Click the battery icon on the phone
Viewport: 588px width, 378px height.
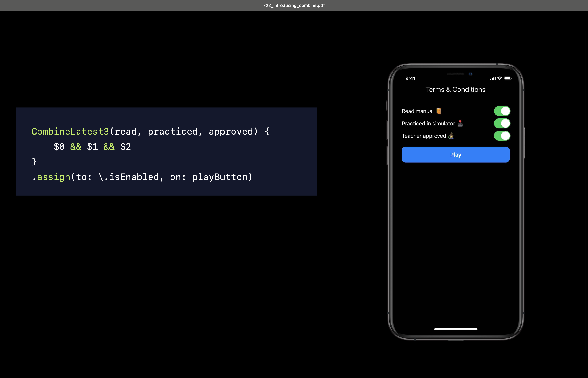point(507,78)
